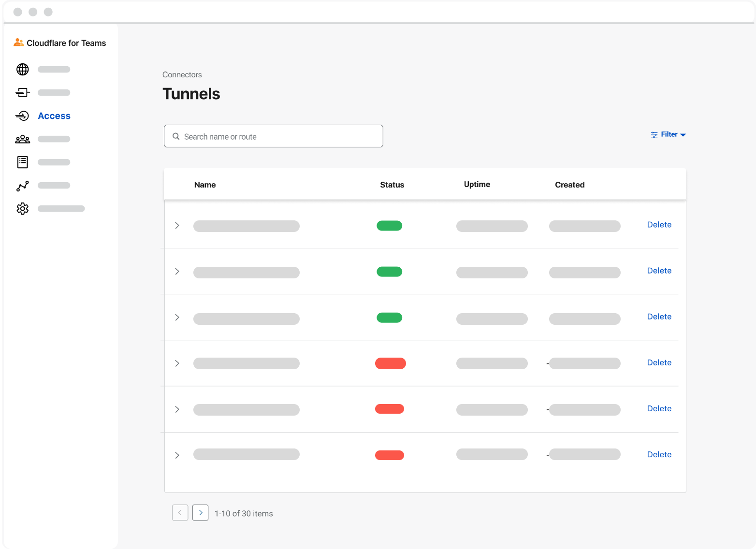Click the search magnifier icon
756x549 pixels.
pyautogui.click(x=176, y=136)
